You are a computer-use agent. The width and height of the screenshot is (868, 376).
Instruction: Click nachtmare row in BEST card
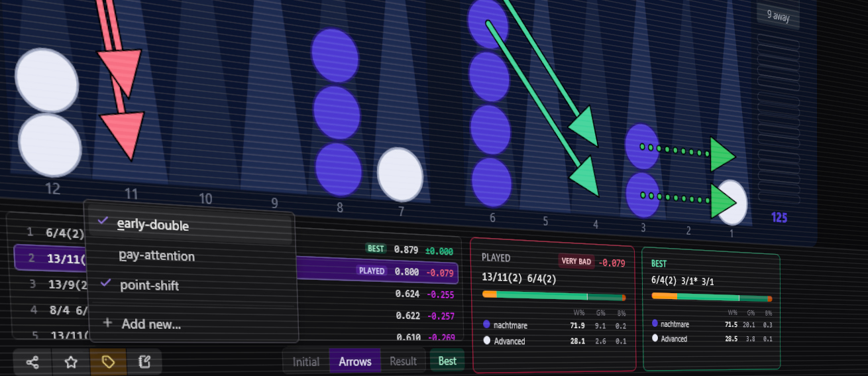[x=712, y=324]
